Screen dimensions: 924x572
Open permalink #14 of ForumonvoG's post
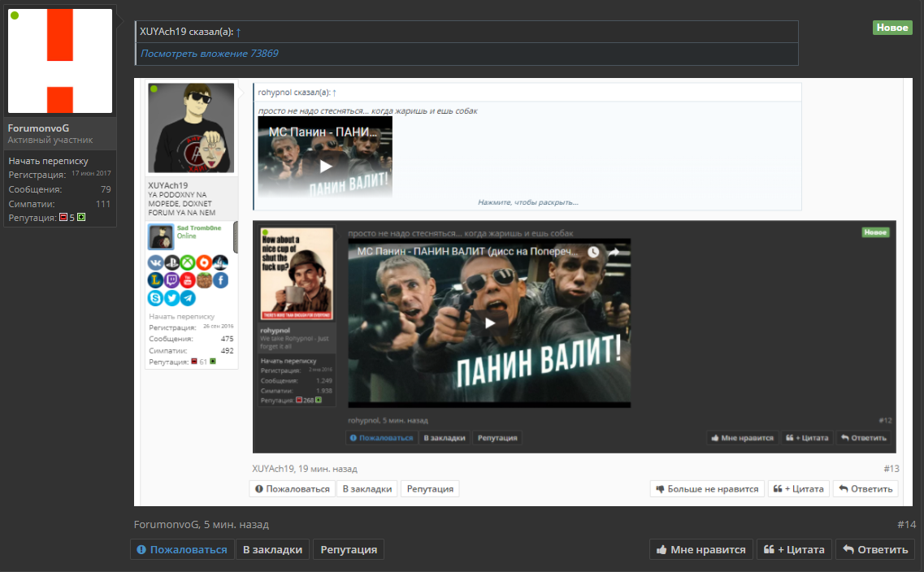click(x=906, y=524)
